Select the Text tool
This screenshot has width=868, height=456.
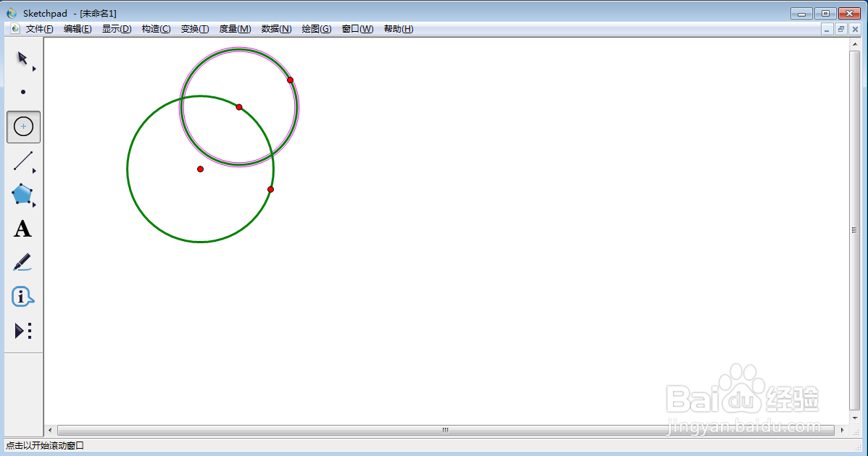tap(22, 229)
